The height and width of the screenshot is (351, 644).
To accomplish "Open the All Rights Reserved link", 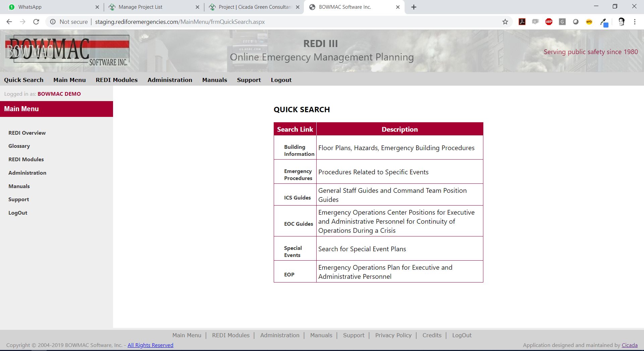I will 150,345.
